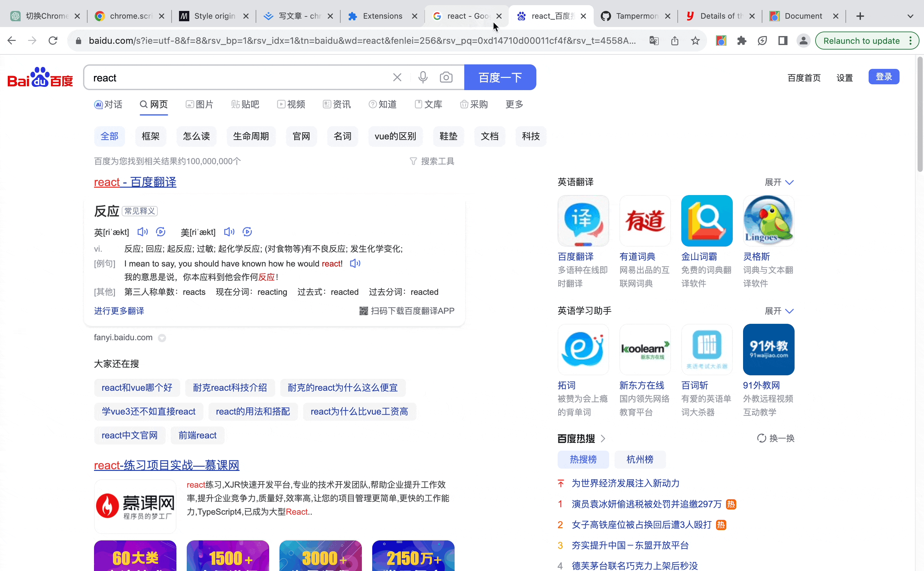924x571 pixels.
Task: Click the voice search microphone icon
Action: (x=423, y=78)
